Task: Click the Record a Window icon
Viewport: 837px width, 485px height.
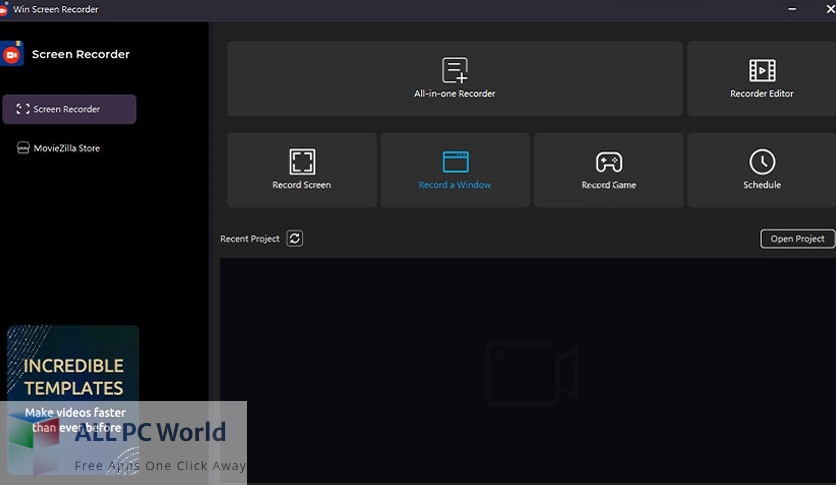Action: (x=455, y=162)
